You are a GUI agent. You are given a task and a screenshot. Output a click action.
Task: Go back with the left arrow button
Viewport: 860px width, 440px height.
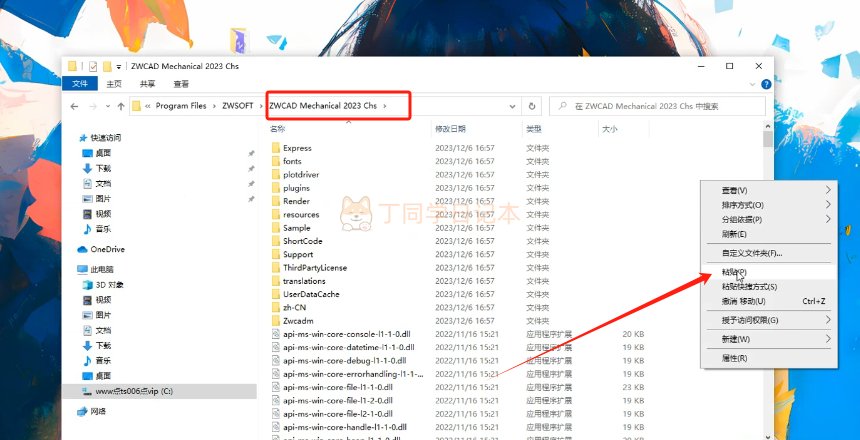75,106
